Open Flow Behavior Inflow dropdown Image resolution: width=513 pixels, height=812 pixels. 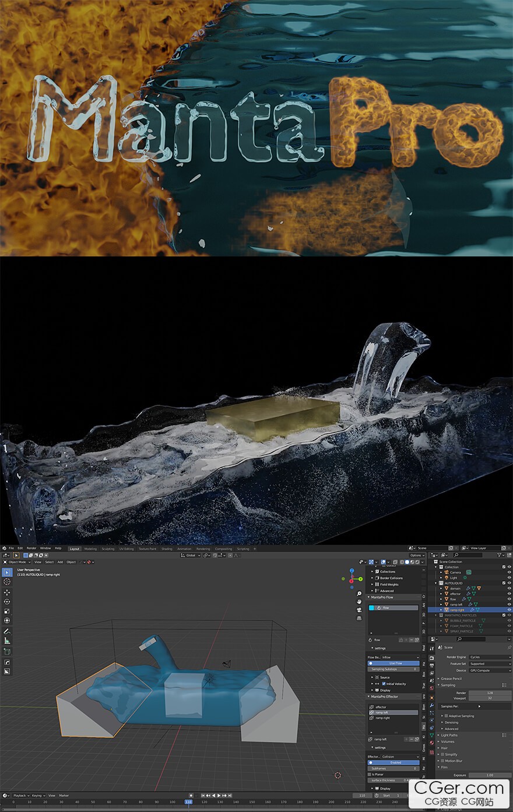click(x=400, y=658)
